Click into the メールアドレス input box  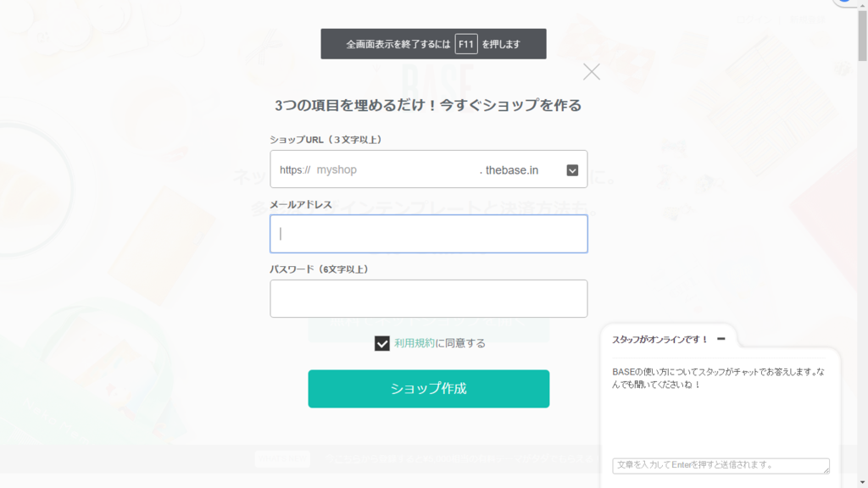[428, 234]
